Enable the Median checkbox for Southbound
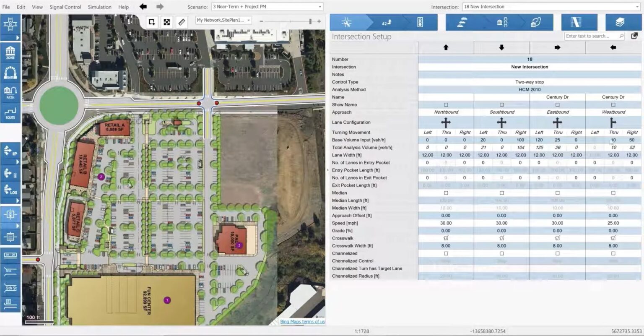Screen dimensions: 644x336 (501, 193)
